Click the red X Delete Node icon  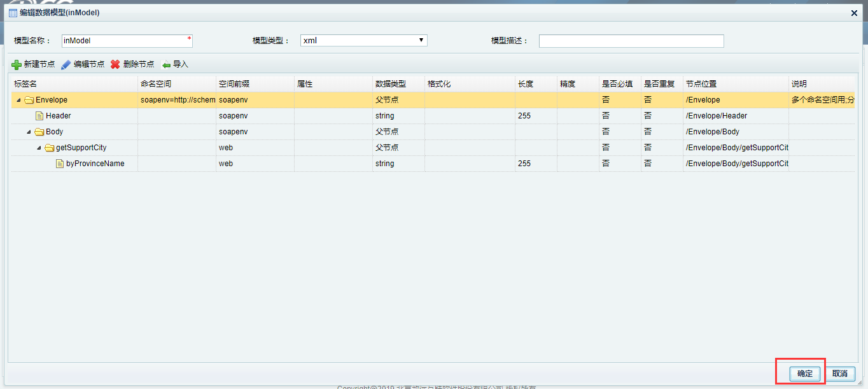(115, 65)
